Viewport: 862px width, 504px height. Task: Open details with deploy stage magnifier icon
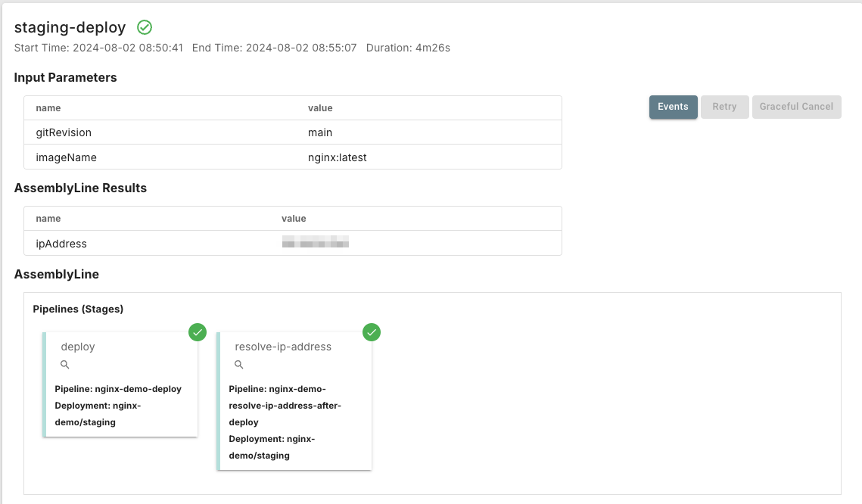[x=64, y=365]
